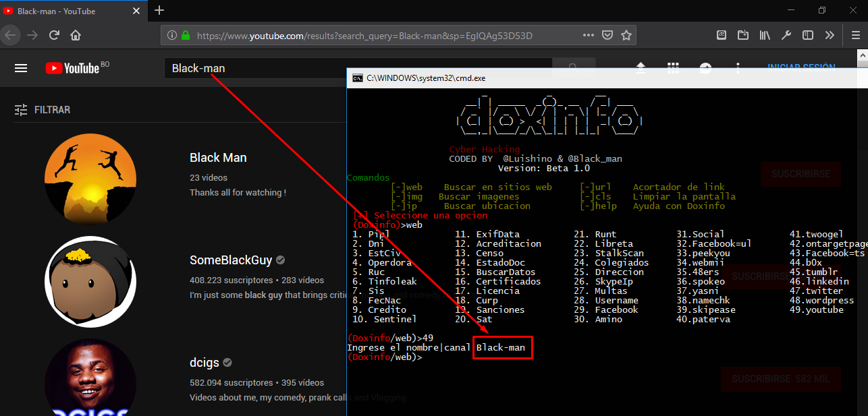
Task: Open the YouTube Messages icon
Action: point(705,67)
